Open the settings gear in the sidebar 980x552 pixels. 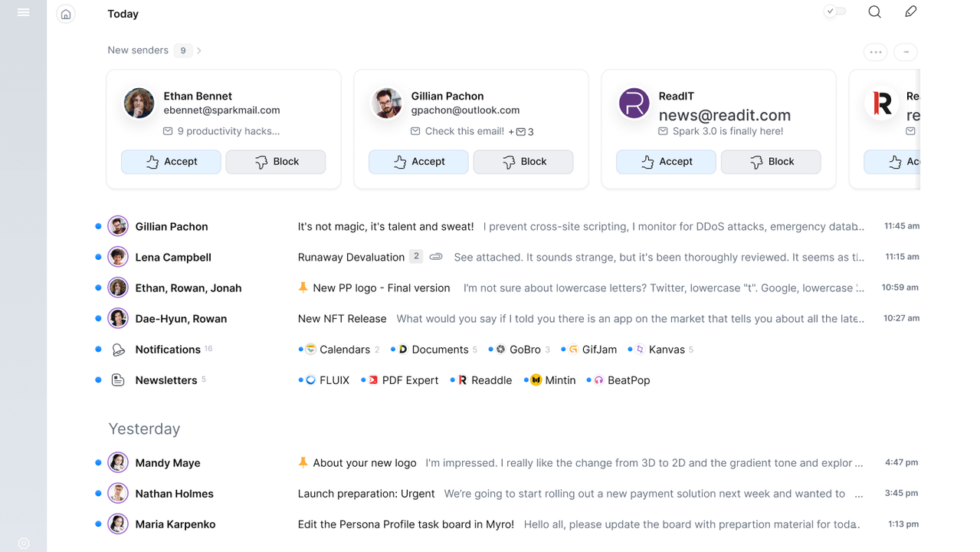point(24,543)
